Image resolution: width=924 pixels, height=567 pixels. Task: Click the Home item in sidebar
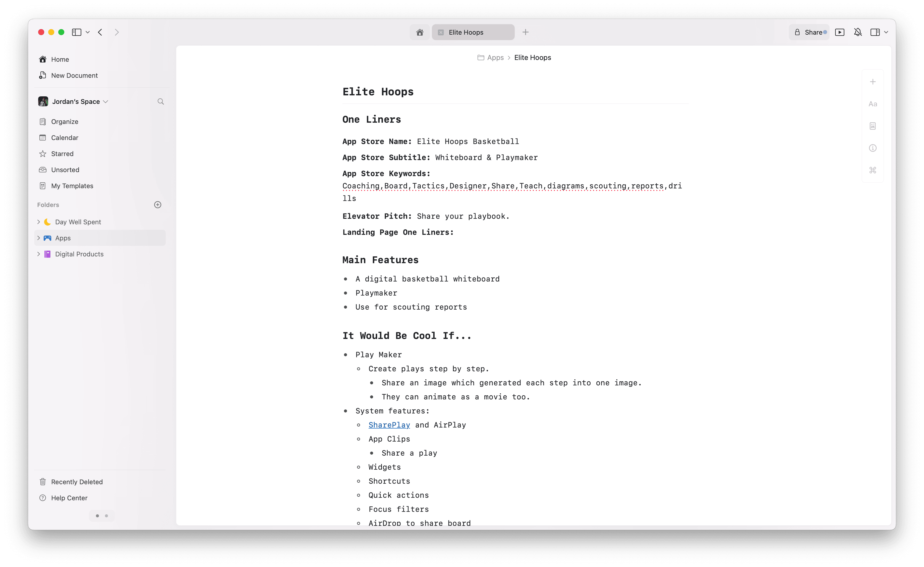click(x=60, y=59)
